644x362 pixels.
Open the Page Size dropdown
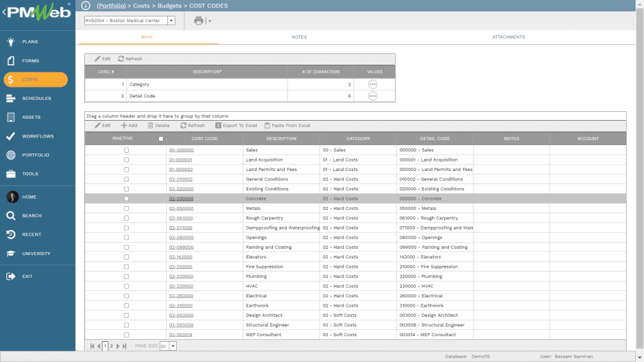coord(173,346)
